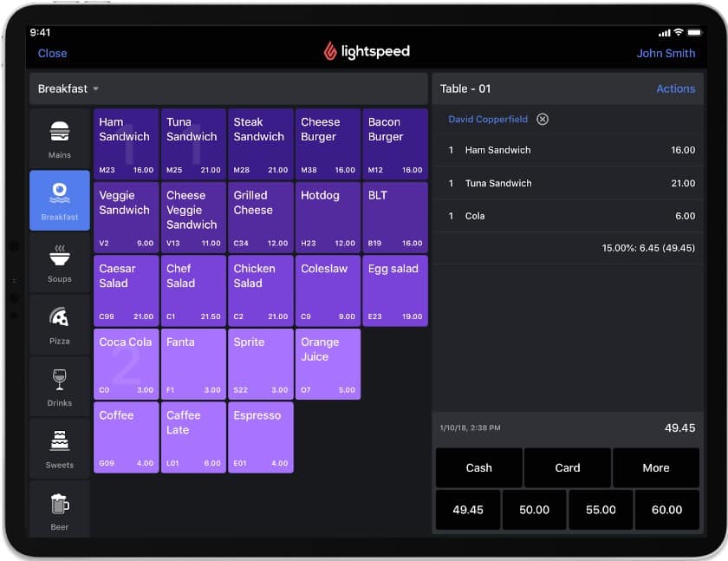Screen dimensions: 728x561
Task: Click the Close link
Action: click(52, 53)
